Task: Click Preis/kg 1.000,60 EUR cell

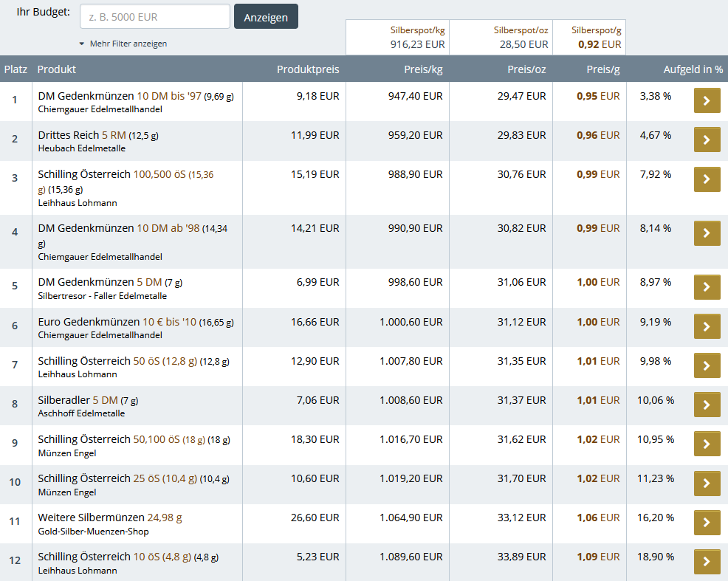Action: click(411, 322)
